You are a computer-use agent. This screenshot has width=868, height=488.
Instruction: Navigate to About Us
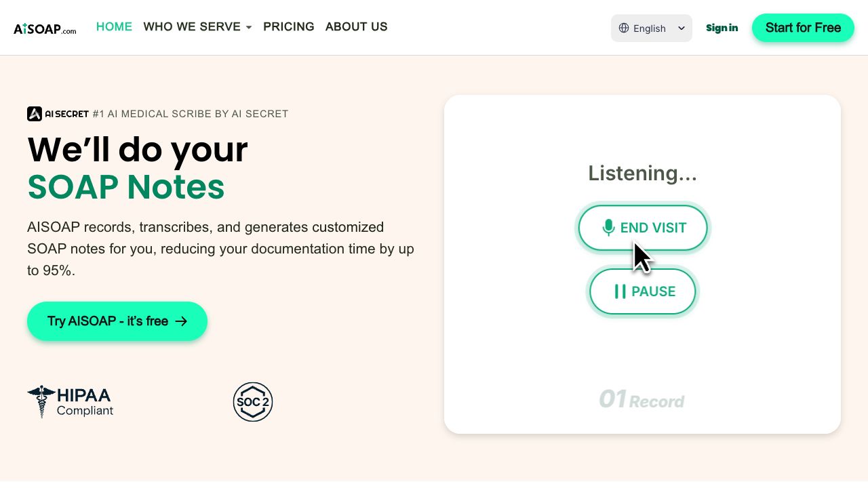click(x=356, y=27)
